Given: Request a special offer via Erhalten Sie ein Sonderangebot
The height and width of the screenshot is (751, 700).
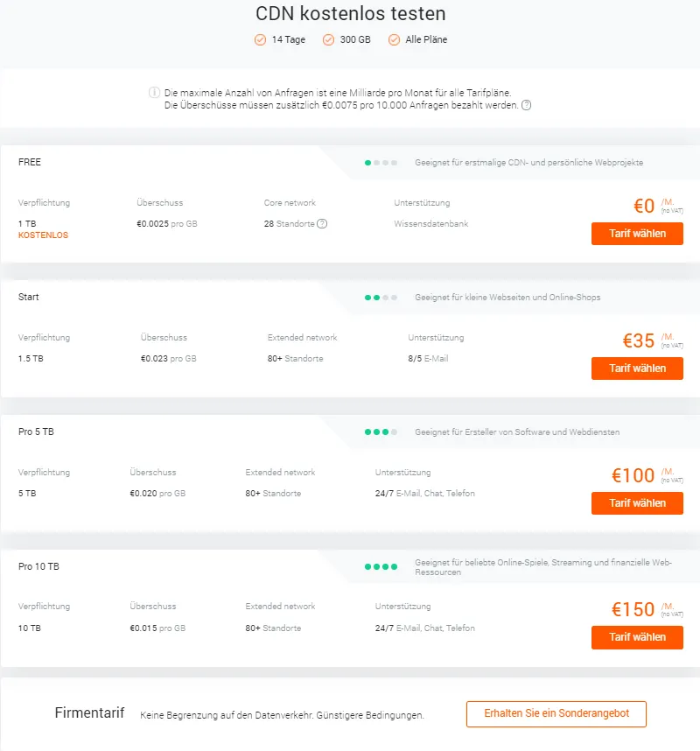Looking at the screenshot, I should (556, 713).
